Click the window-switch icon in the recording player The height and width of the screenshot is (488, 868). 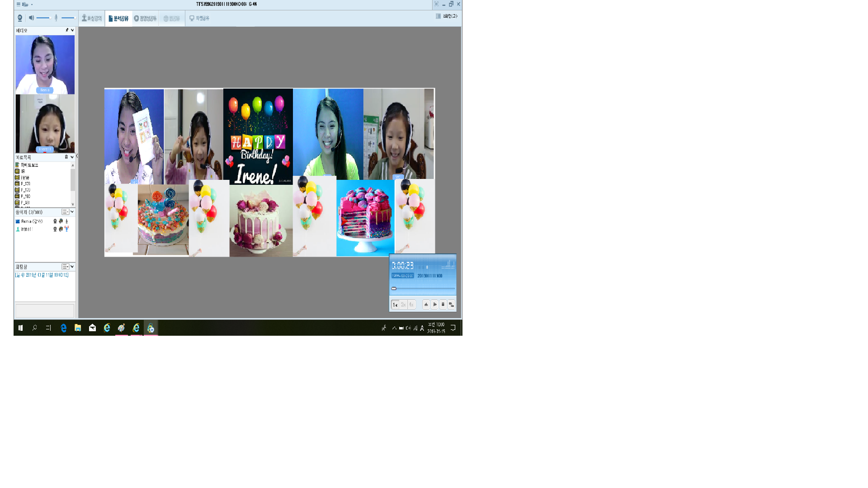[451, 305]
